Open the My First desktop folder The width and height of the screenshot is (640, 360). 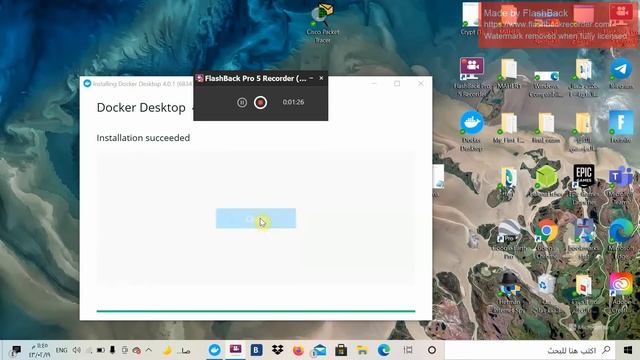coord(509,129)
